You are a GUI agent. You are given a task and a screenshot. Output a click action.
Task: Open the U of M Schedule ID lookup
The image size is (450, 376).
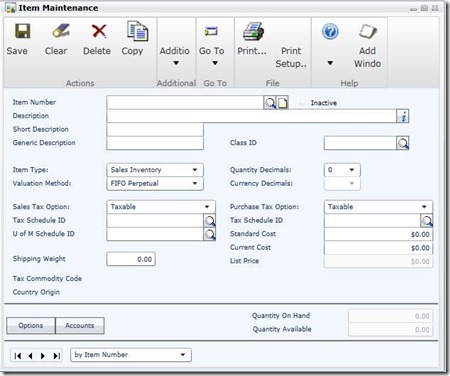click(210, 234)
